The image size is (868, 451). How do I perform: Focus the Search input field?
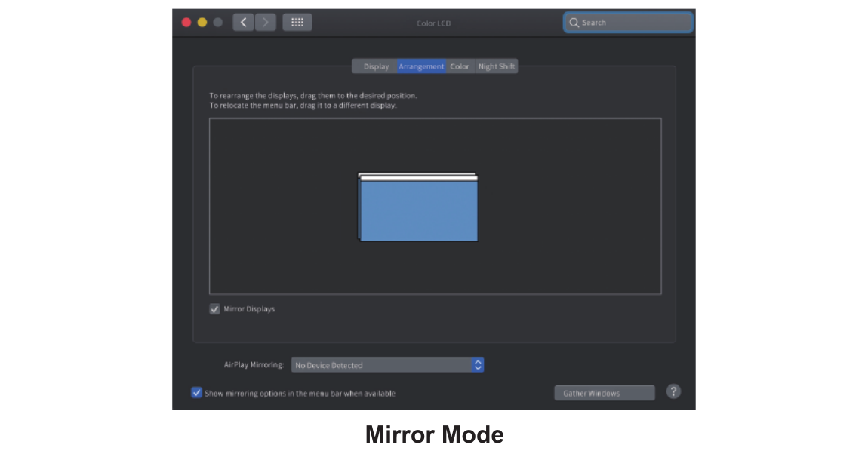click(634, 23)
